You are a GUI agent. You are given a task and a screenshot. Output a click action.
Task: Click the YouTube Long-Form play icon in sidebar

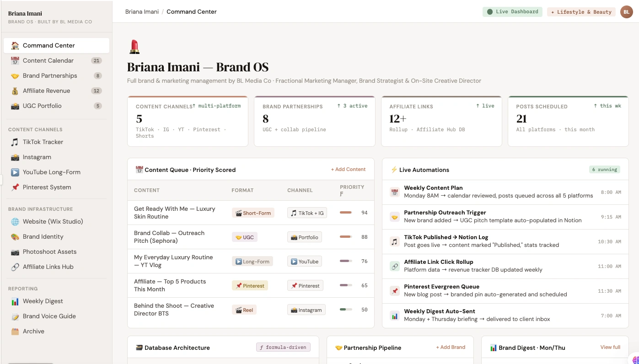(x=15, y=172)
